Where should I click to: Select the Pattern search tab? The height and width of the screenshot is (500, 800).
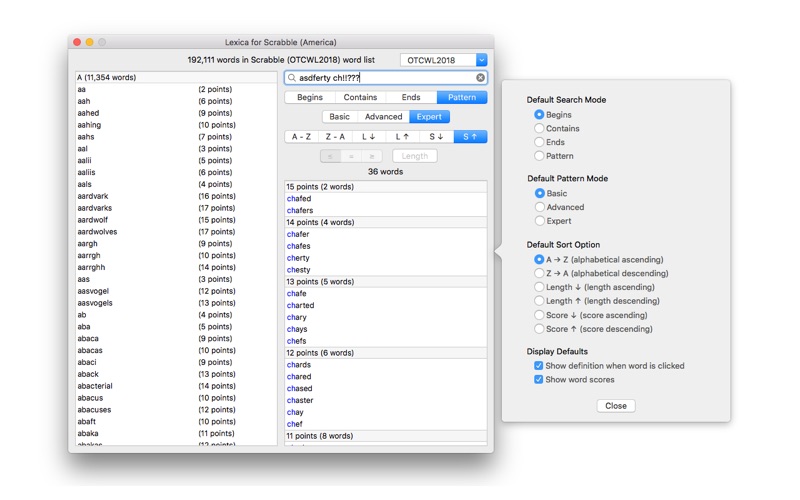click(x=462, y=97)
